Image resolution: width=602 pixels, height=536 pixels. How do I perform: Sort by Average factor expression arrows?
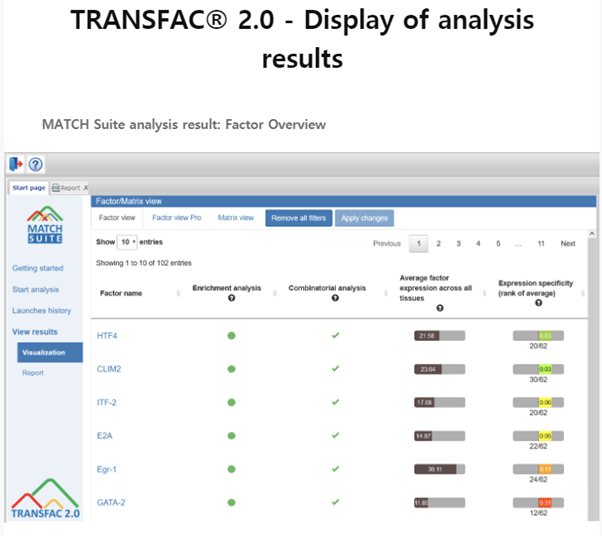[x=484, y=293]
